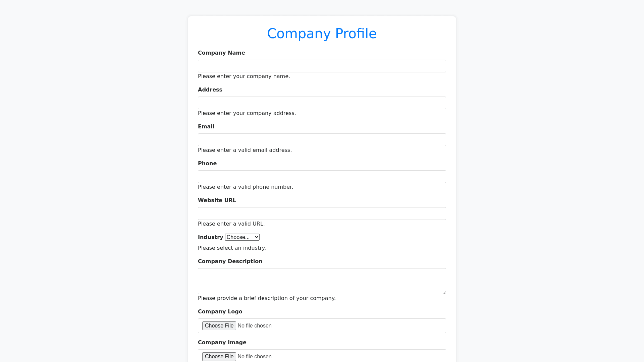Select the Phone number field

(322, 177)
